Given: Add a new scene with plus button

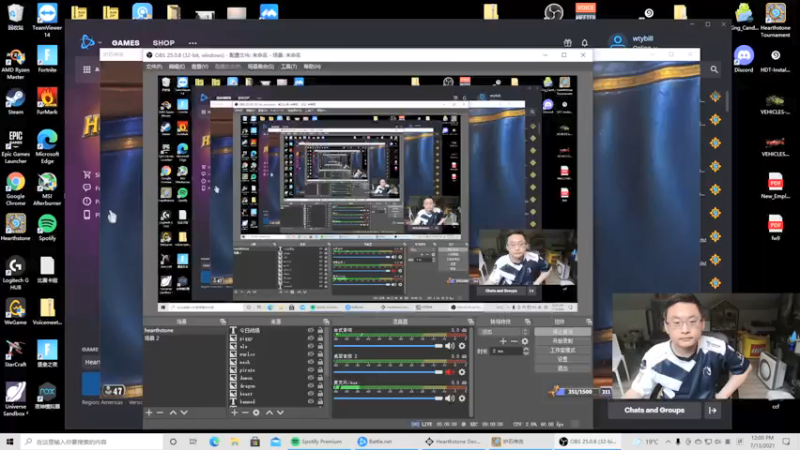Looking at the screenshot, I should (x=149, y=412).
